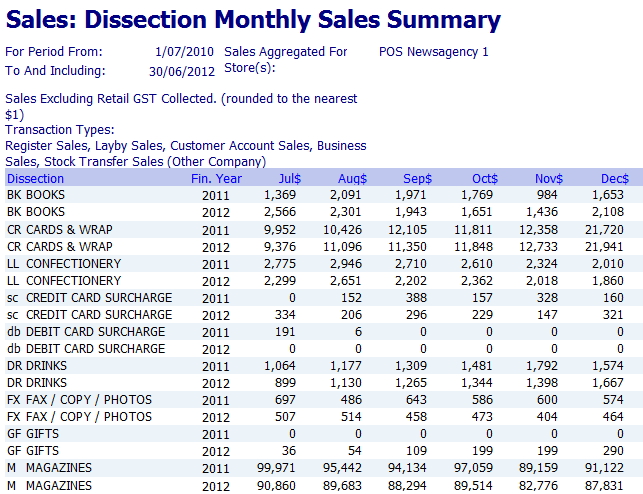Click the To And Including label
643x494 pixels.
(55, 71)
